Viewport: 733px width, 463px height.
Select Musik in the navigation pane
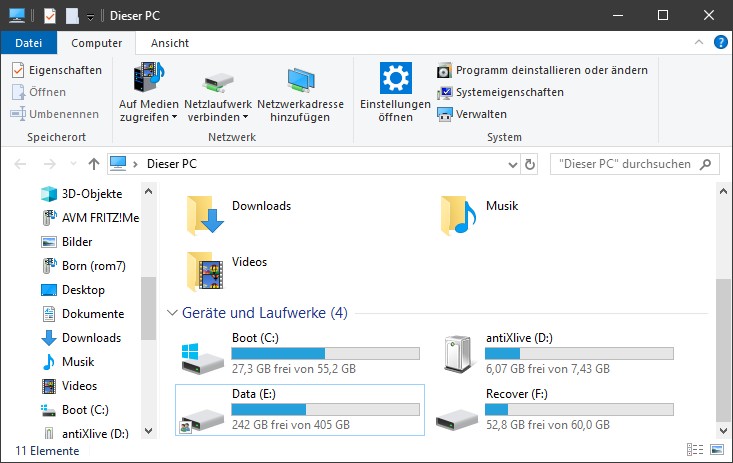click(68, 362)
